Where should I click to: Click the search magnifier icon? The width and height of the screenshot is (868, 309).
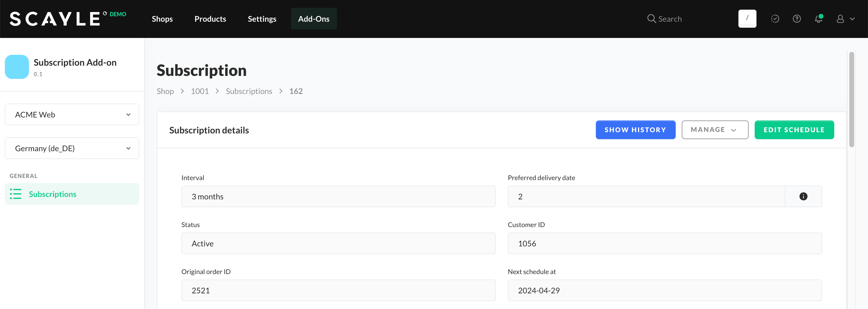click(x=651, y=19)
